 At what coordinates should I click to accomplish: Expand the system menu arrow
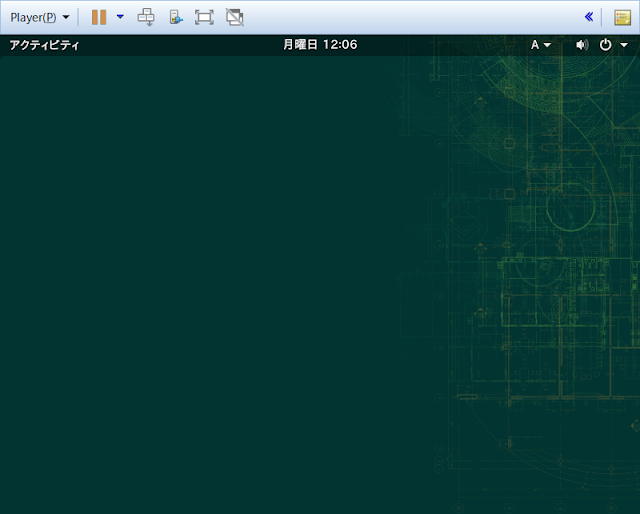pyautogui.click(x=624, y=45)
